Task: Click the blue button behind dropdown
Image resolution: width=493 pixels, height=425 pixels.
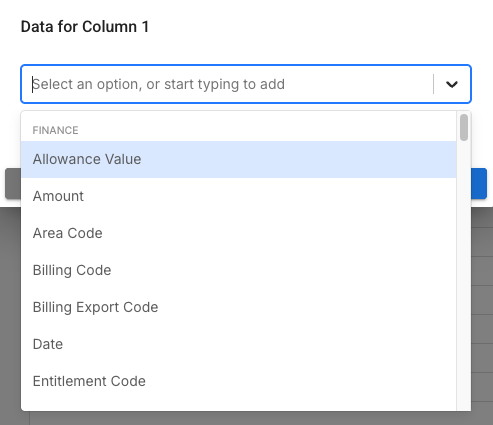Action: pos(479,184)
